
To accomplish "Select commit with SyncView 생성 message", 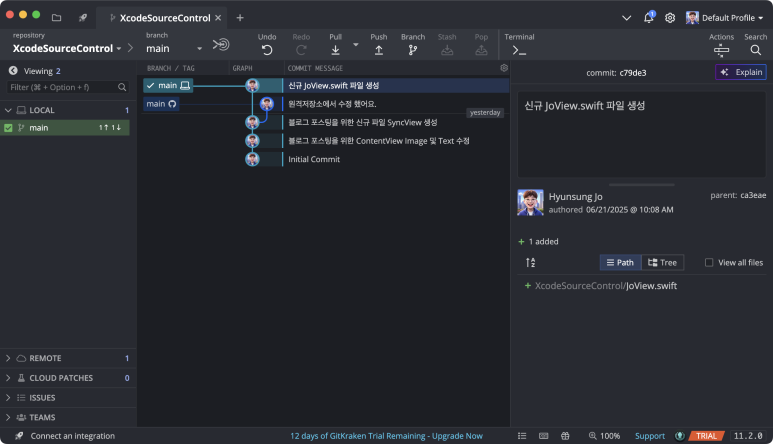I will (x=396, y=123).
